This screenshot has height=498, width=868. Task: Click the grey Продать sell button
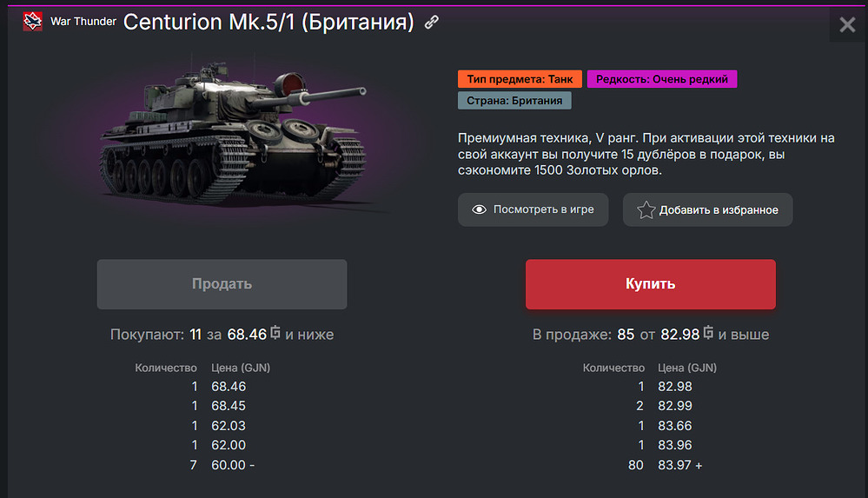tap(222, 284)
